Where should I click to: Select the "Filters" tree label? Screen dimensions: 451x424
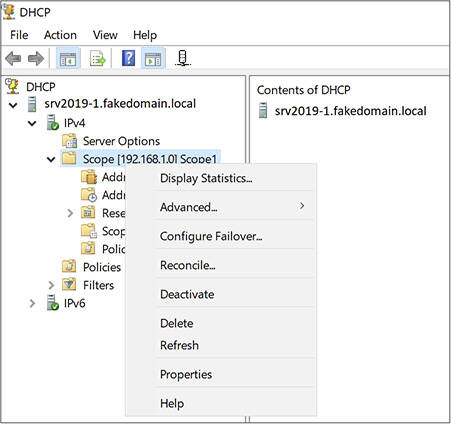pyautogui.click(x=98, y=285)
